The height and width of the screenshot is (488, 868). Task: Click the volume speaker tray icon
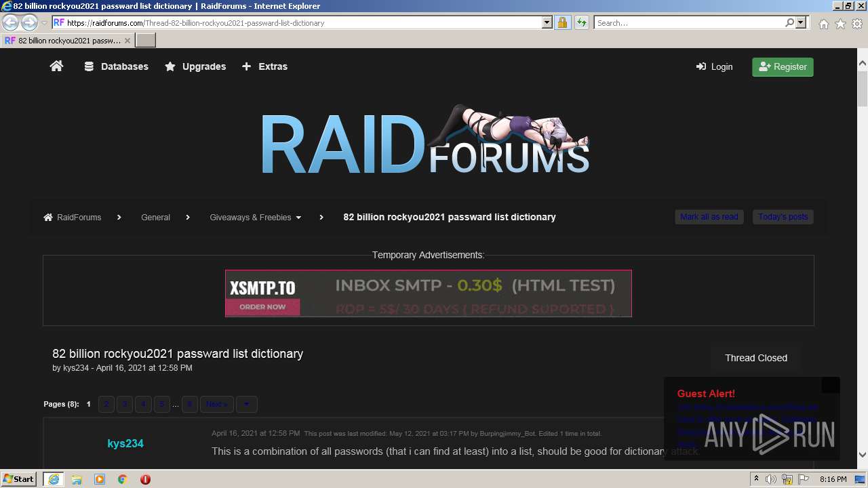coord(771,479)
